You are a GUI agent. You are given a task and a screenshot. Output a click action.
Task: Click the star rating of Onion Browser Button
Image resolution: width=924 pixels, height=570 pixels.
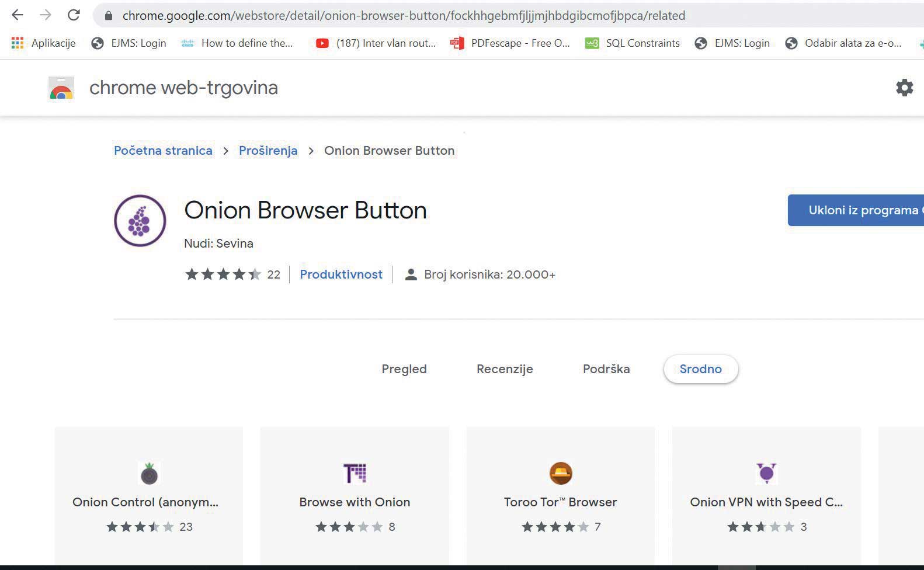pos(223,274)
